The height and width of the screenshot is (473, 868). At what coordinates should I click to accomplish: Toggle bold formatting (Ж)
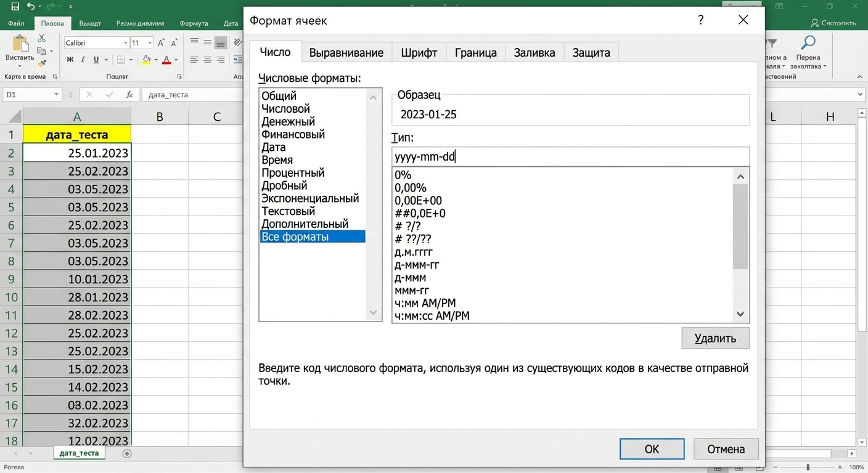tap(70, 60)
